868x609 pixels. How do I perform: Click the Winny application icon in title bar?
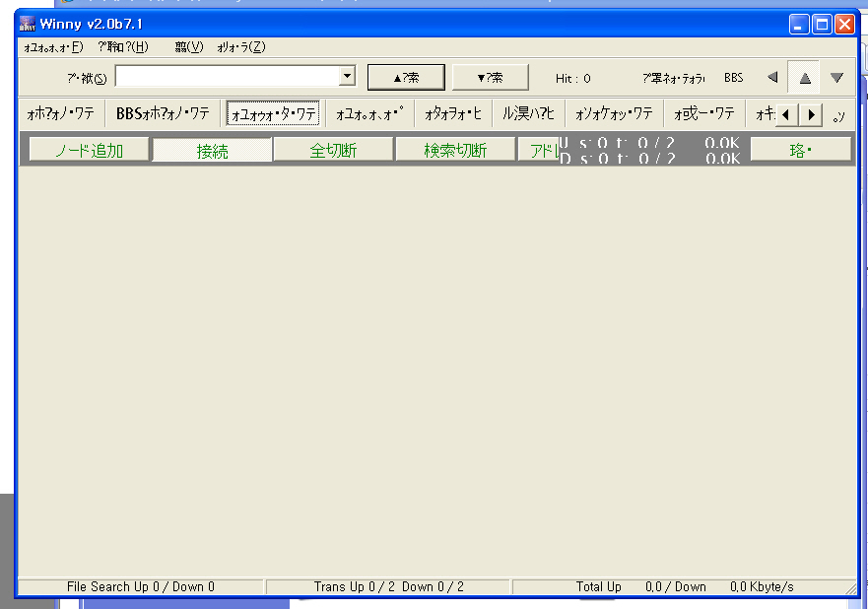pos(28,24)
